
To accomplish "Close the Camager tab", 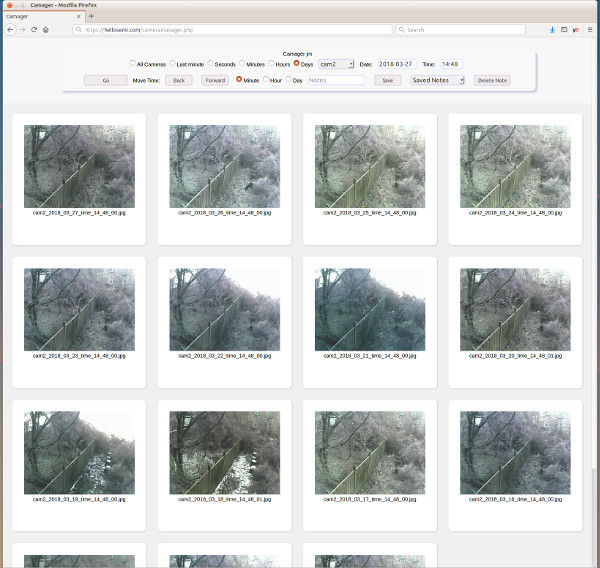I will click(x=78, y=16).
